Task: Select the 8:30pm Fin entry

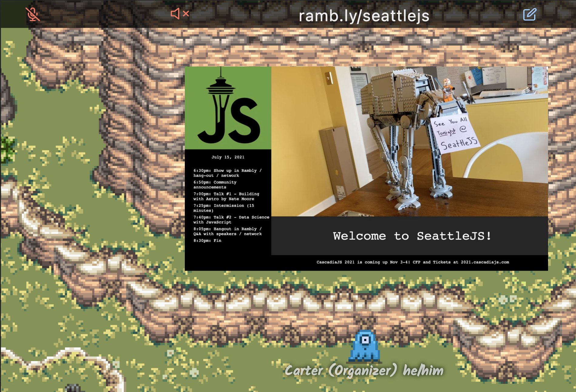Action: [207, 241]
